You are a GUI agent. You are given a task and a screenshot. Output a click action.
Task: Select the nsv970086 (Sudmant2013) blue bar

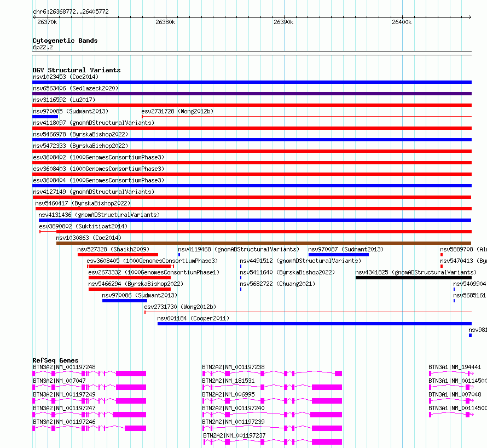(x=125, y=301)
